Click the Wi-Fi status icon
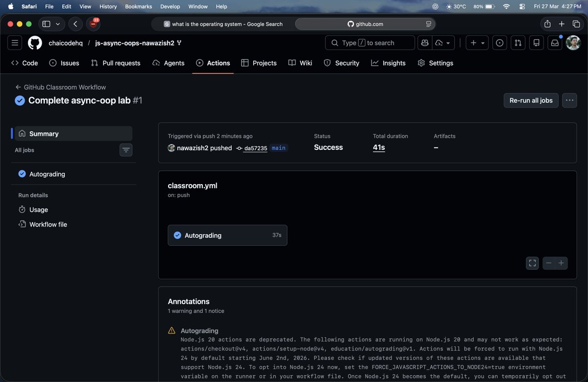The height and width of the screenshot is (382, 588). [506, 6]
